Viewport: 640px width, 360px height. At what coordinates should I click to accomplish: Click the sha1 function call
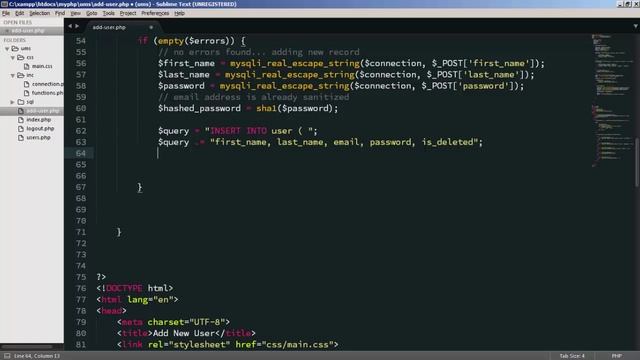coord(266,109)
